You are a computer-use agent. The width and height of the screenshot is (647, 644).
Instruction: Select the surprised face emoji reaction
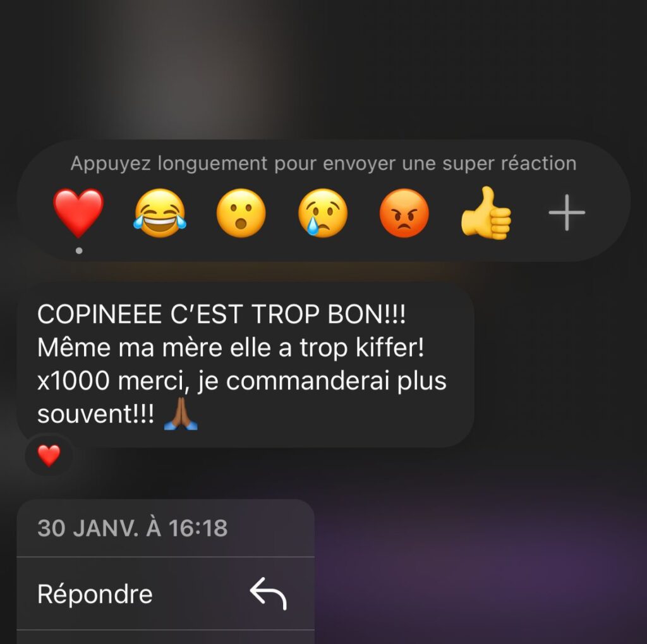tap(241, 213)
